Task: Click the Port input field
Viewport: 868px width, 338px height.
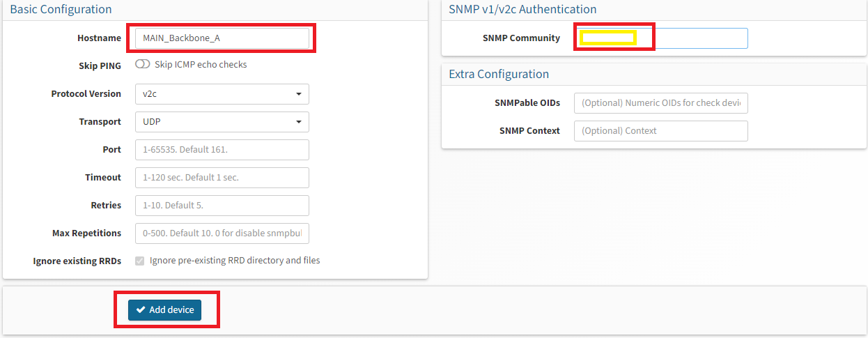Action: (x=222, y=149)
